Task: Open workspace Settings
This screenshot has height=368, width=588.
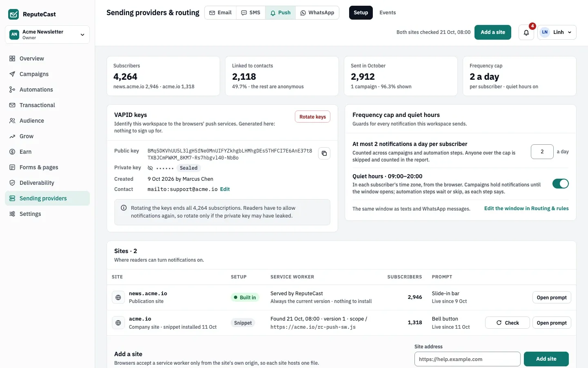Action: click(47, 214)
